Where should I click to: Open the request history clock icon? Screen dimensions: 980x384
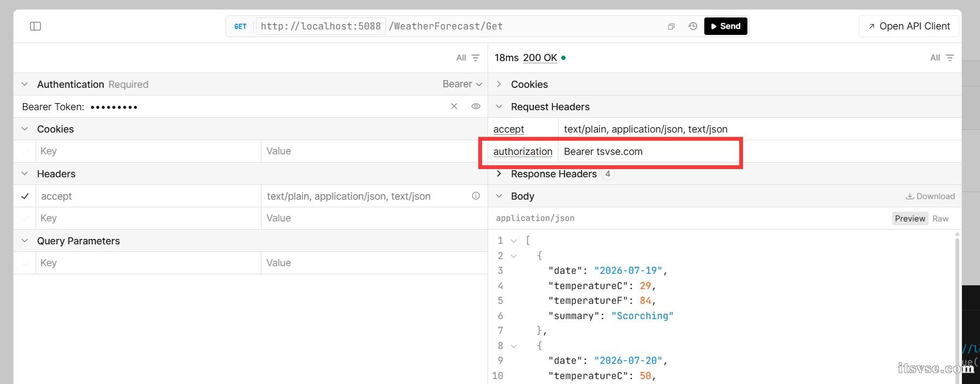(693, 26)
